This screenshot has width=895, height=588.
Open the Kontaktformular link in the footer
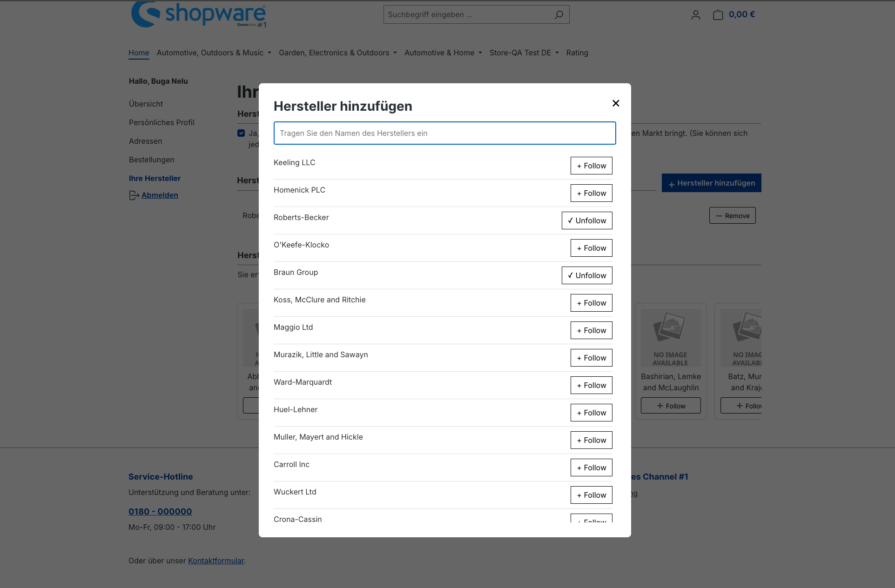215,561
